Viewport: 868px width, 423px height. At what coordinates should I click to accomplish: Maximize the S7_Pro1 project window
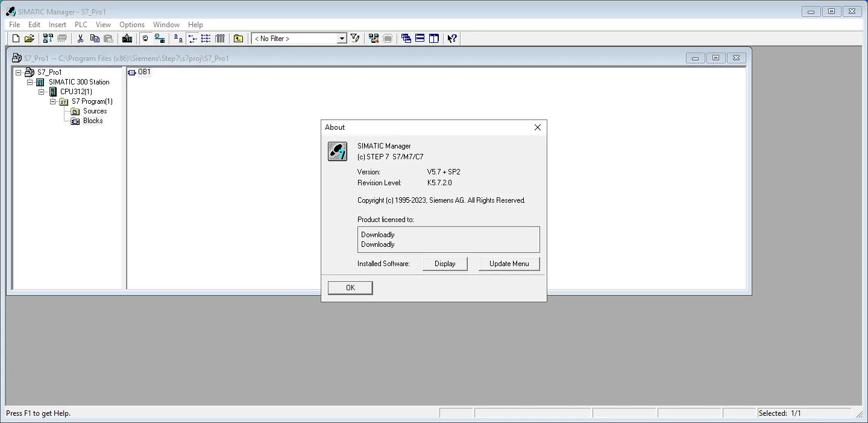[715, 58]
